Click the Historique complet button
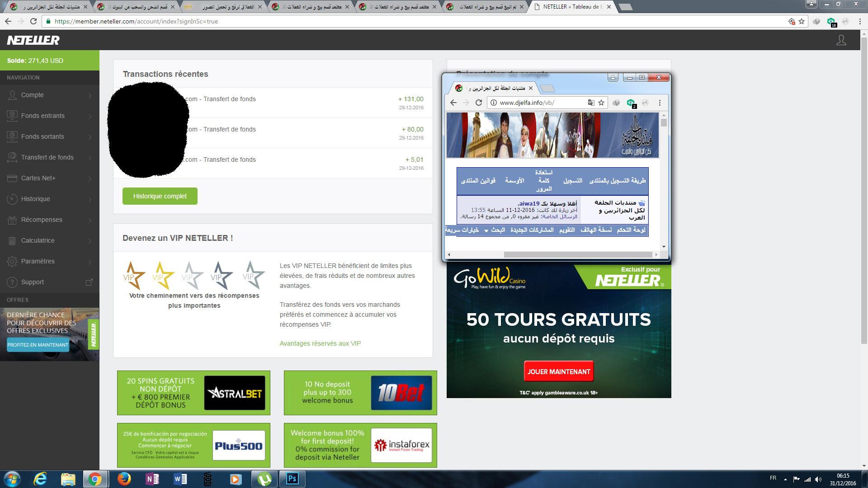Image resolution: width=868 pixels, height=488 pixels. point(160,196)
